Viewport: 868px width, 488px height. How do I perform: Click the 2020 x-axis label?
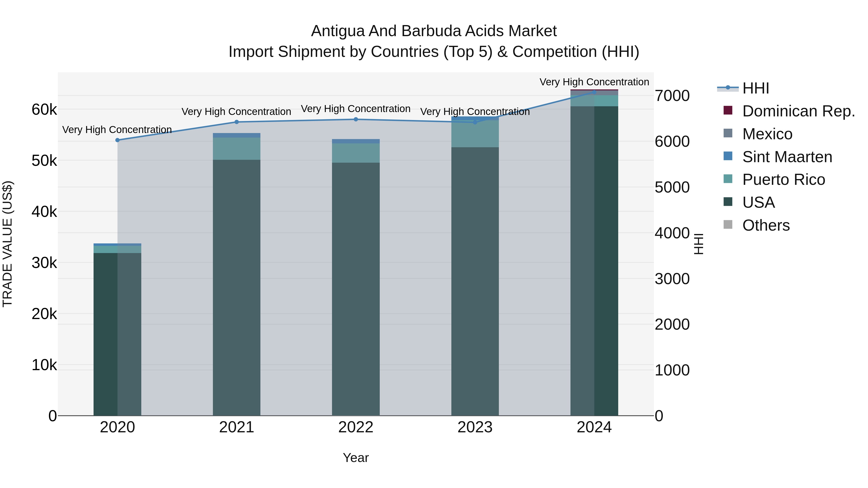117,427
